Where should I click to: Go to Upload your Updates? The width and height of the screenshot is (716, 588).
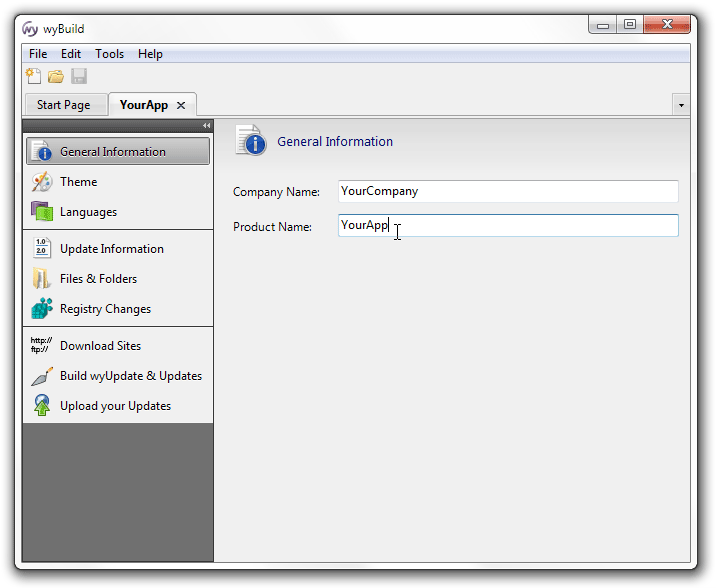115,406
